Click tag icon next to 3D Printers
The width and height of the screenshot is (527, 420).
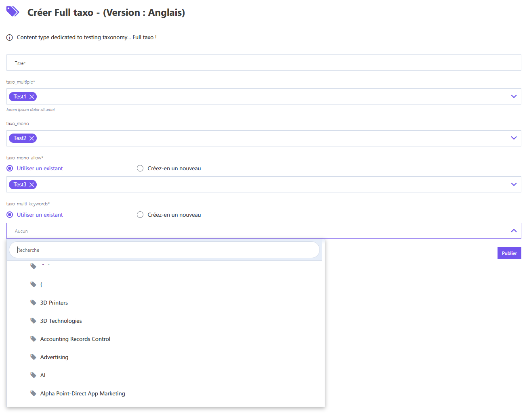pyautogui.click(x=34, y=303)
